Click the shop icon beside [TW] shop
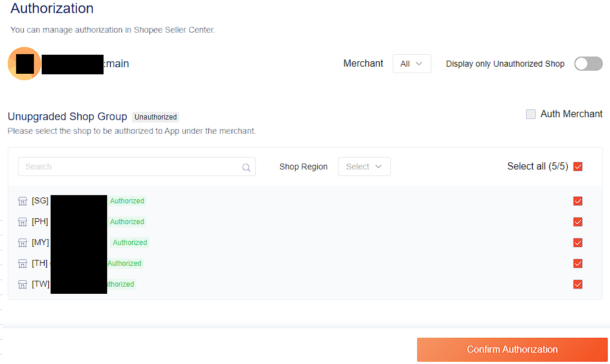The image size is (610, 364). pos(23,284)
